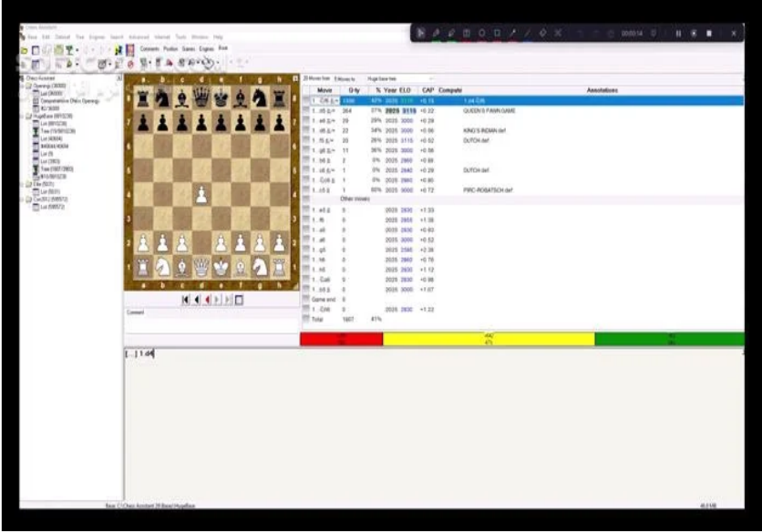Click the red book icon before Comments tab
The width and height of the screenshot is (762, 532).
click(x=130, y=49)
